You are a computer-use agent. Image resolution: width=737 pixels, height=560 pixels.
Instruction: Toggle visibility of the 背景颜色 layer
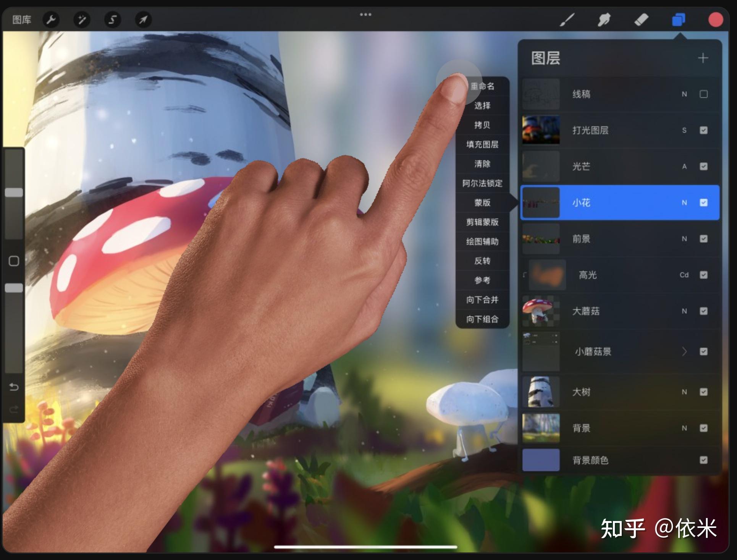[704, 460]
